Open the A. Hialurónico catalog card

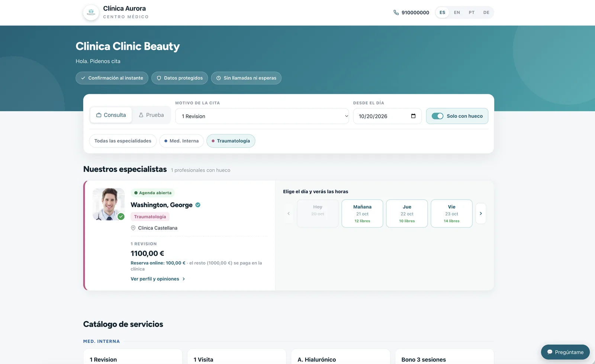(x=341, y=357)
